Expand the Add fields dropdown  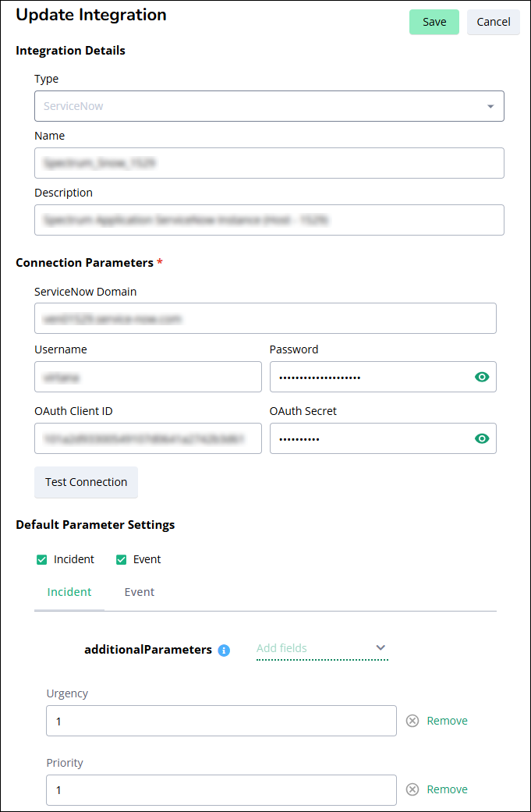322,648
